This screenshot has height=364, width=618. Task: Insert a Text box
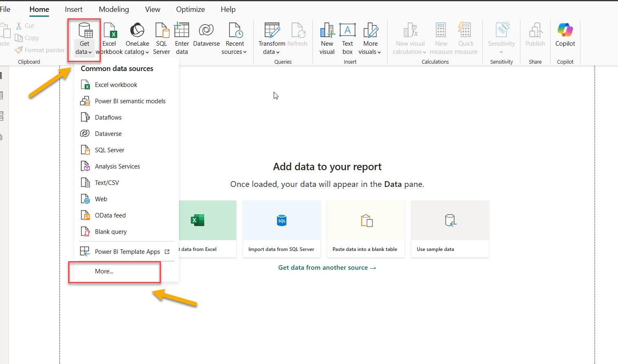[348, 39]
